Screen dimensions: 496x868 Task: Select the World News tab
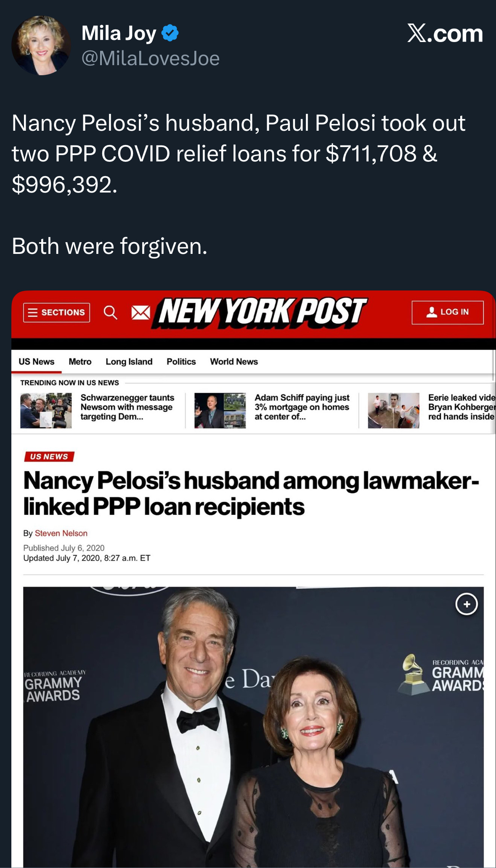pos(234,361)
